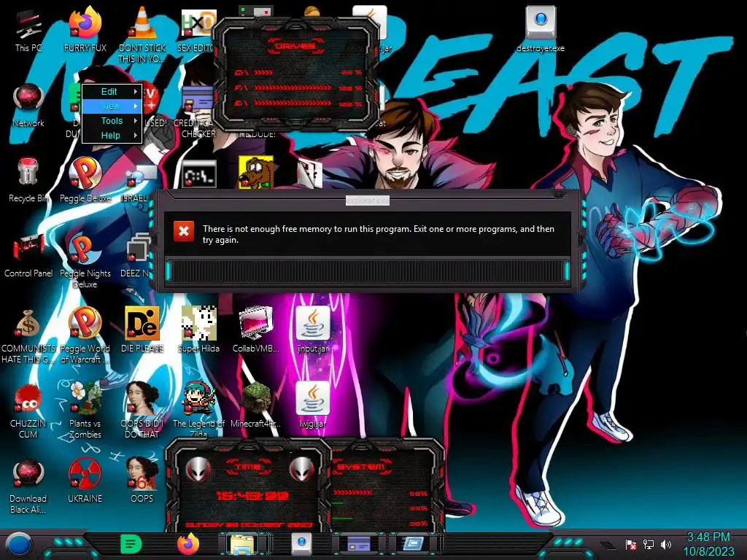Click the System widget top usage bar
Viewport: 747px width, 560px height.
[x=352, y=493]
